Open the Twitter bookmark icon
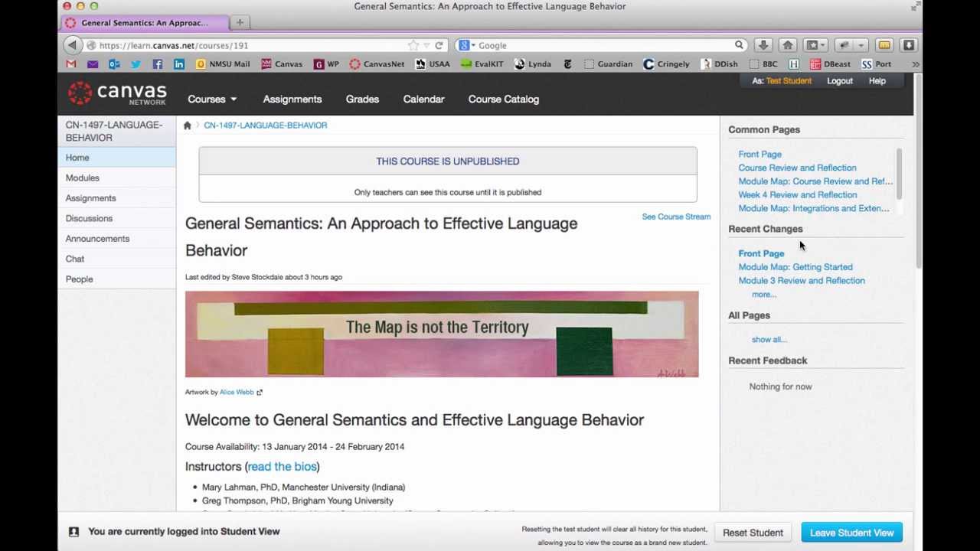The image size is (980, 551). coord(136,64)
